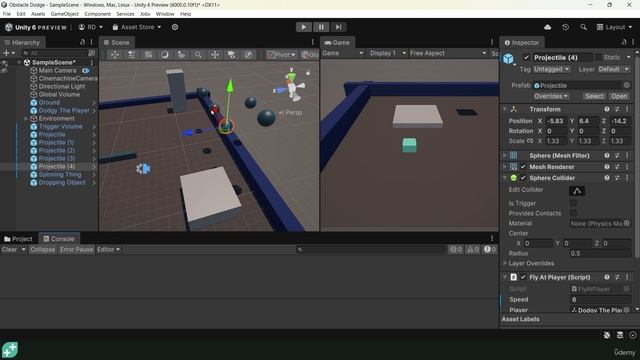Open the Window menu
640x360 pixels.
click(165, 14)
